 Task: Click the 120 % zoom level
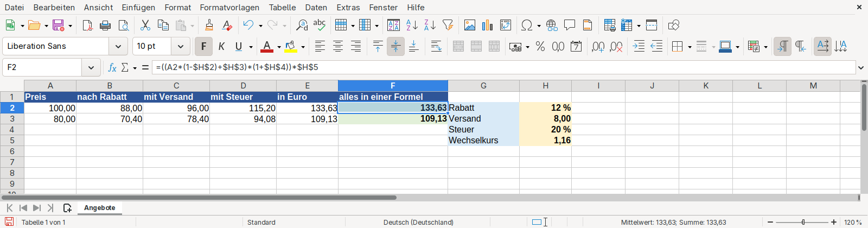coord(853,222)
